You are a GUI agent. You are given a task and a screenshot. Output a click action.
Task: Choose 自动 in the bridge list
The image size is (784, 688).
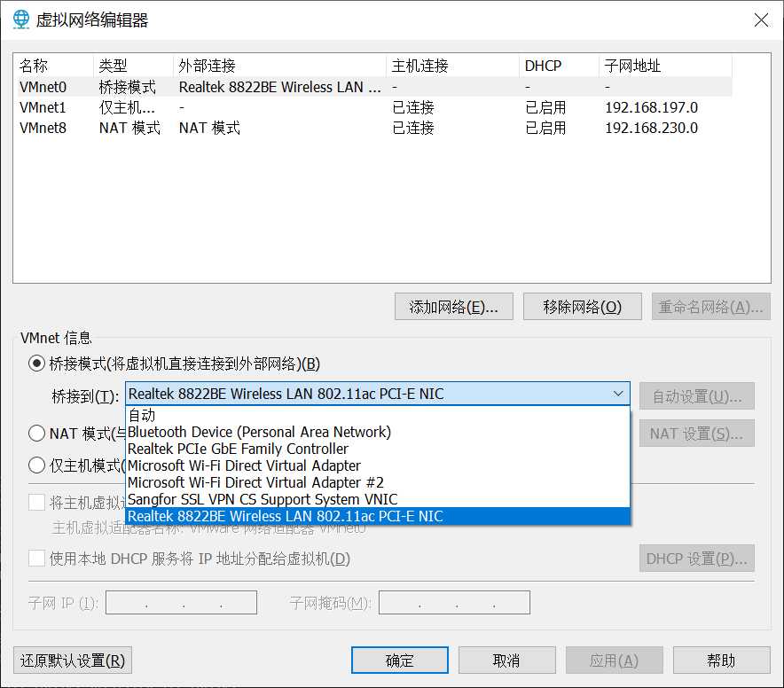coord(378,415)
